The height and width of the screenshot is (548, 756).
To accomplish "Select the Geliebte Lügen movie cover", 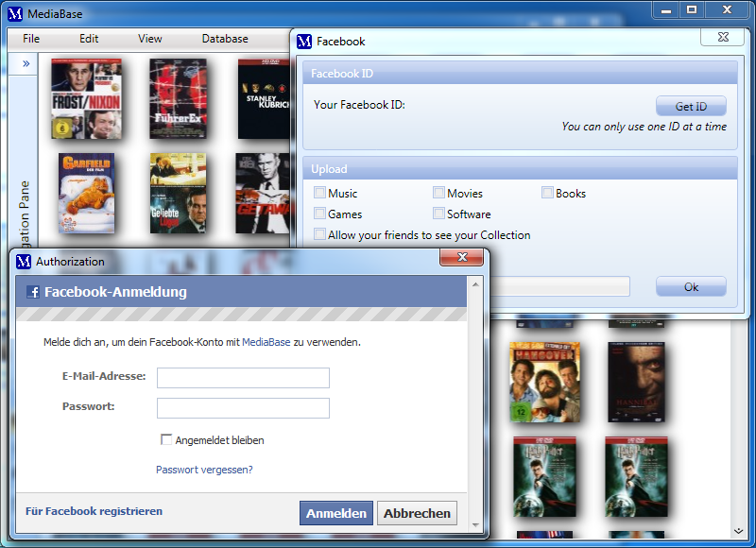I will [178, 193].
